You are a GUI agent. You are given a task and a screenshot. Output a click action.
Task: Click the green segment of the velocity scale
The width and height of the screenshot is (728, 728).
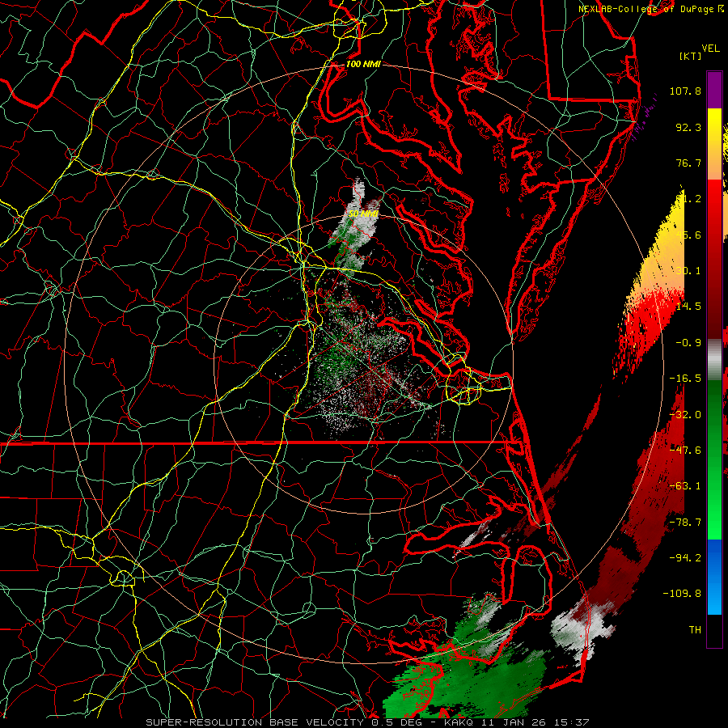pos(714,459)
